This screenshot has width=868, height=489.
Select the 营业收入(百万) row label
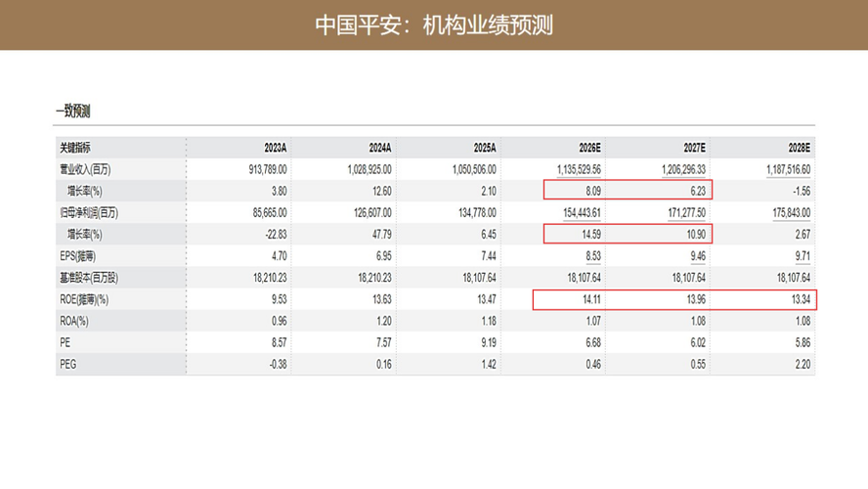pos(85,169)
